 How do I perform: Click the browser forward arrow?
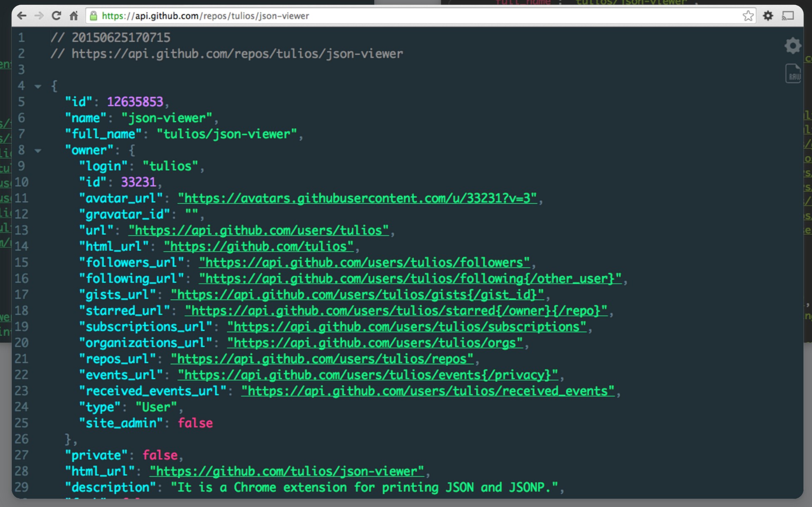click(39, 16)
